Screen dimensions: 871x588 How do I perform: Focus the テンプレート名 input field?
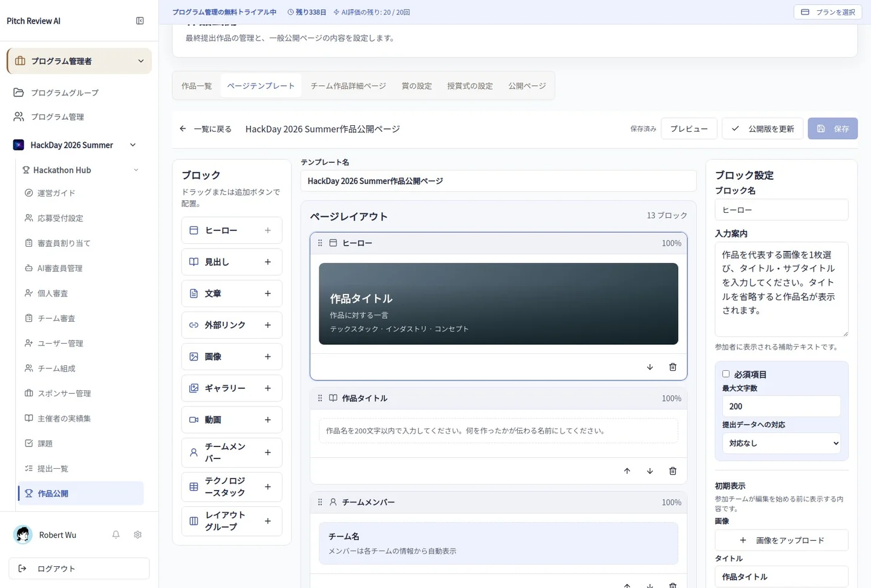tap(498, 181)
